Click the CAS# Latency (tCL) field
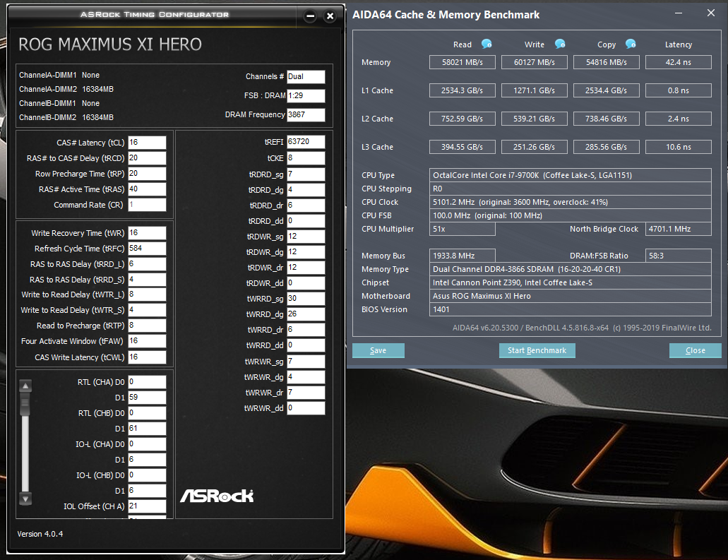 click(x=147, y=143)
